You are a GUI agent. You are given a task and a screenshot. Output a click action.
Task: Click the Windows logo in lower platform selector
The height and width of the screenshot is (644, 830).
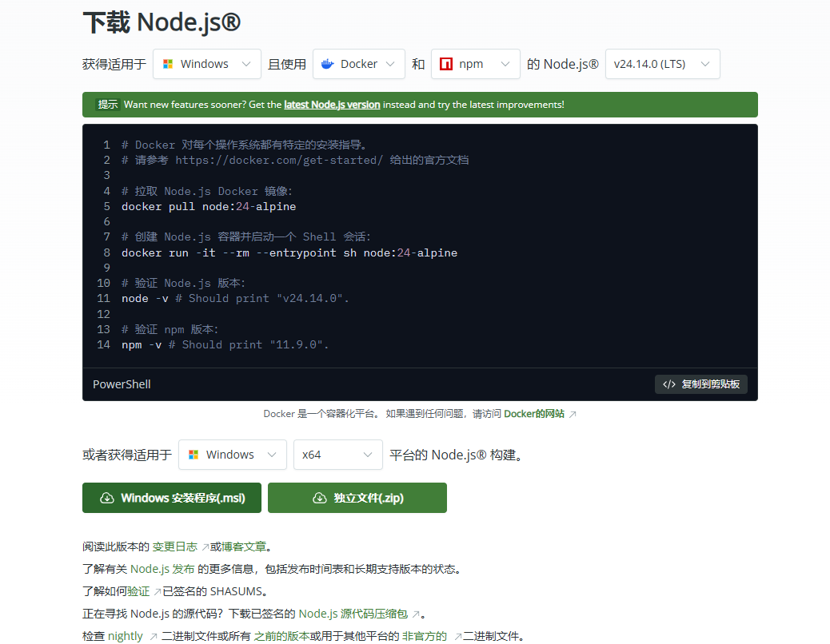[x=193, y=455]
